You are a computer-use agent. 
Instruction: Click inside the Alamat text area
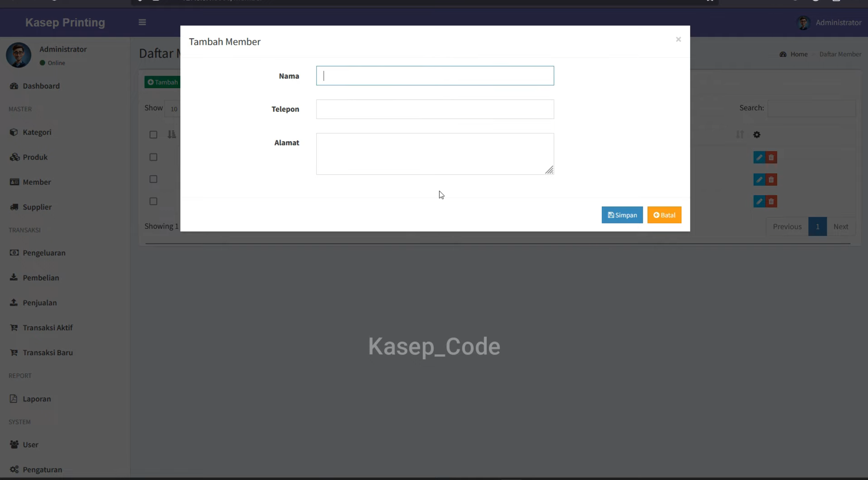coord(435,154)
